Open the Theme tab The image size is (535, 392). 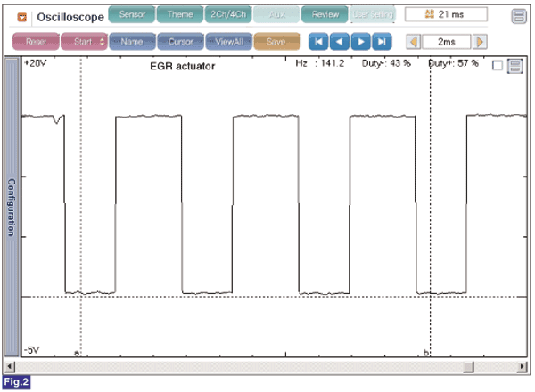(180, 14)
